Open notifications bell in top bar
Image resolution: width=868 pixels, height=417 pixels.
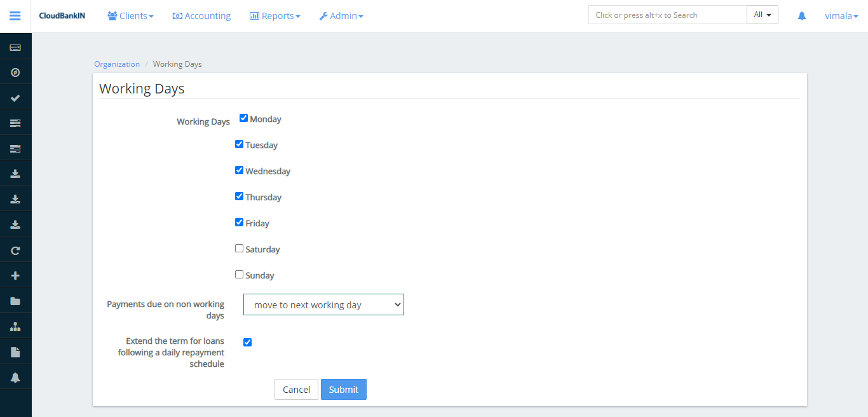click(801, 16)
